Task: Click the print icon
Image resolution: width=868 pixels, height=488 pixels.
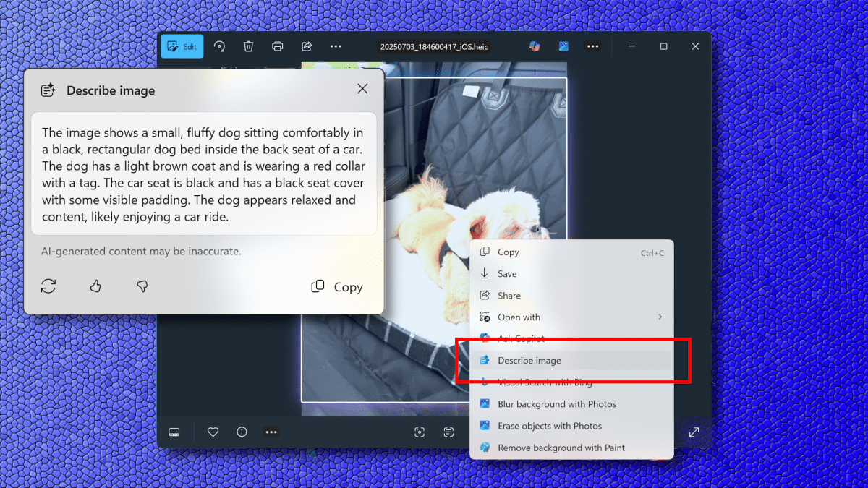Action: point(277,46)
